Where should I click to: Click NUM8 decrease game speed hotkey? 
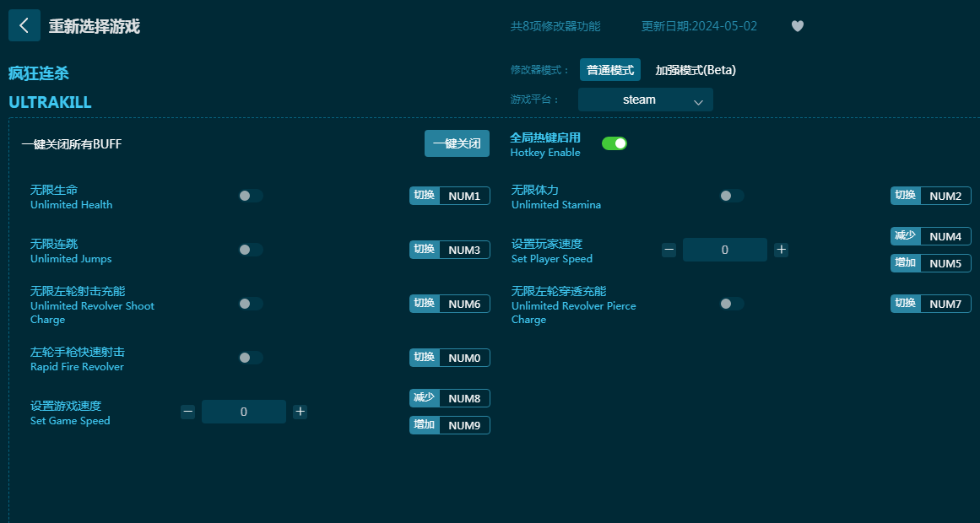click(x=450, y=398)
